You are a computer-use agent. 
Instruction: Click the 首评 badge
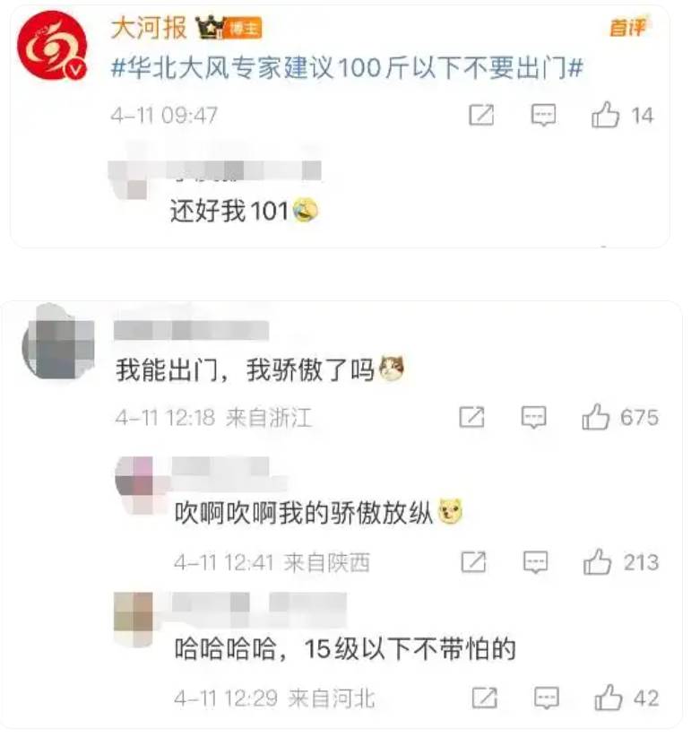pos(628,27)
